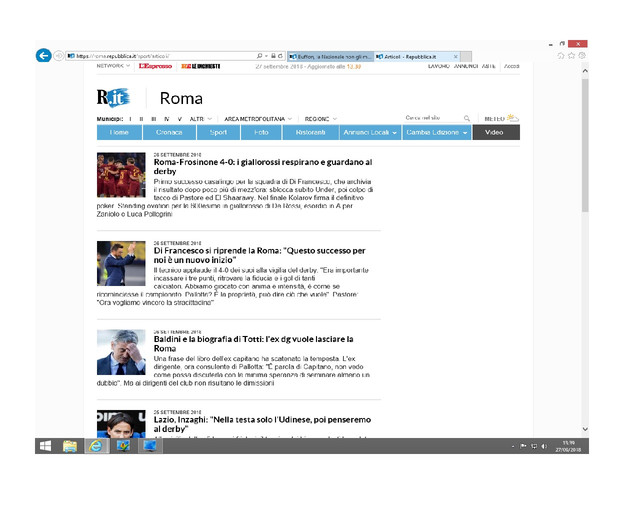This screenshot has height=512, width=640.
Task: Open the Cronaca navigation tab
Action: [x=169, y=132]
